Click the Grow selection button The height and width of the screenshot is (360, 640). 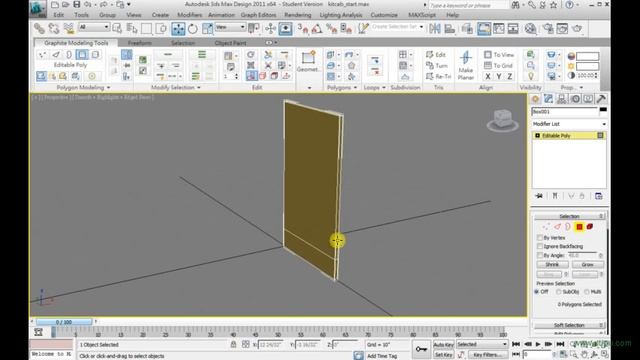(x=587, y=265)
